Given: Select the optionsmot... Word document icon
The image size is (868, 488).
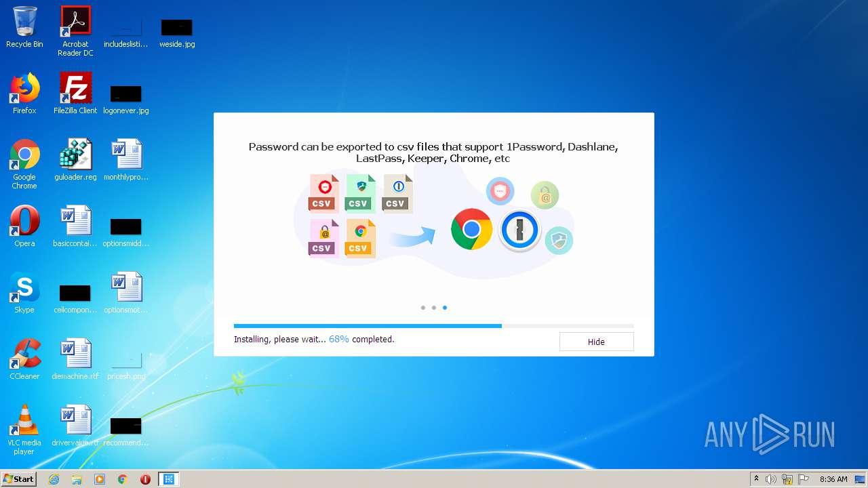Looking at the screenshot, I should [x=126, y=293].
